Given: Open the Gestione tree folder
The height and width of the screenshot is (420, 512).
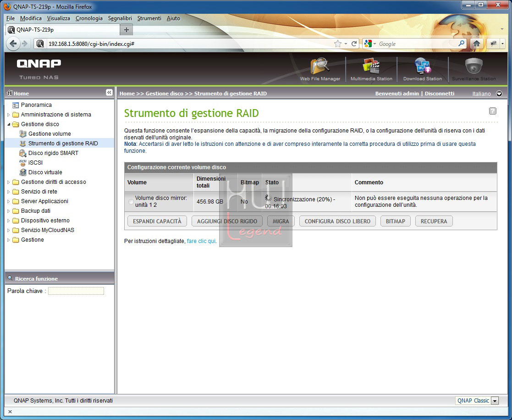Looking at the screenshot, I should [x=33, y=240].
